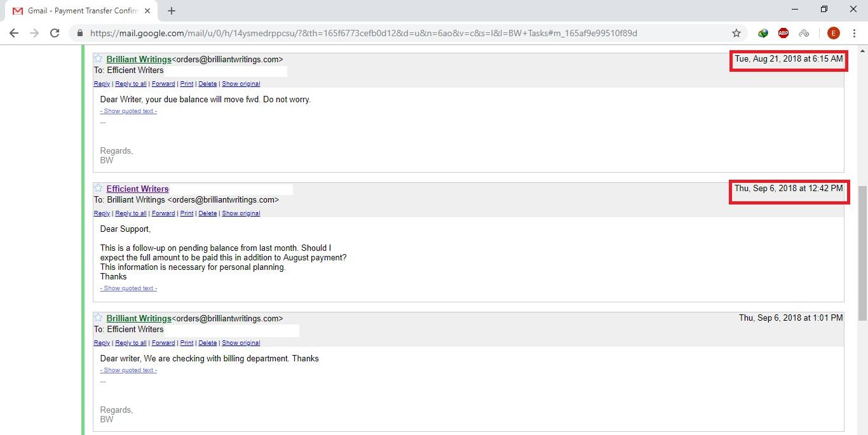
Task: Open Chrome three-dot menu
Action: point(855,33)
